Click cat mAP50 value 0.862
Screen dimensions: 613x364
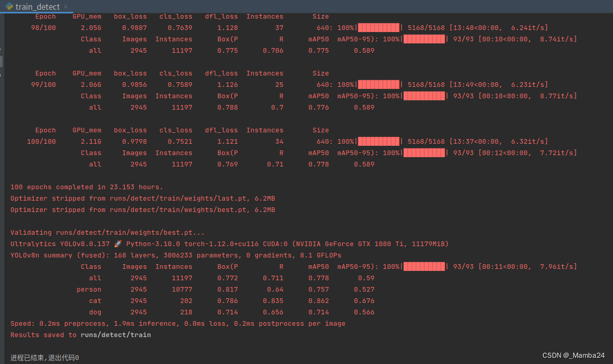coord(319,301)
